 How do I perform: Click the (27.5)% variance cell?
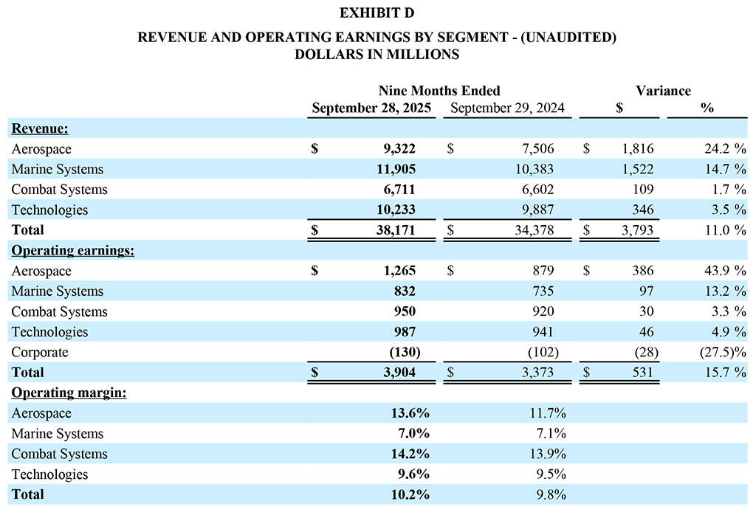pyautogui.click(x=722, y=352)
